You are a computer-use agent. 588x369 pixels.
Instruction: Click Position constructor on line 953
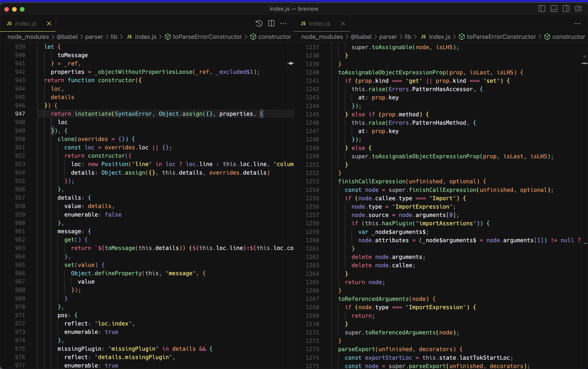[115, 164]
